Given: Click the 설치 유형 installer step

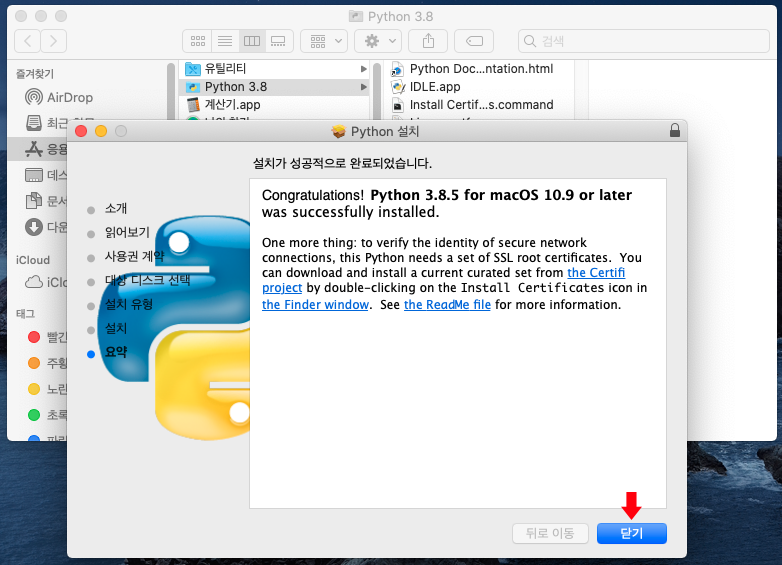Looking at the screenshot, I should pos(129,304).
